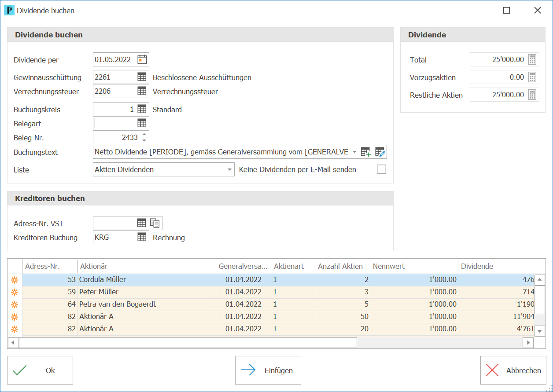Click the Adress-Nr. VST input field
The image size is (553, 392).
click(114, 223)
